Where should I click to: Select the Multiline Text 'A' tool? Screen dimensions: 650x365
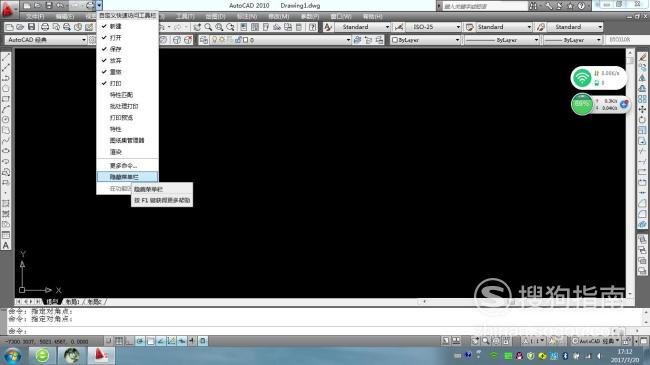click(6, 246)
